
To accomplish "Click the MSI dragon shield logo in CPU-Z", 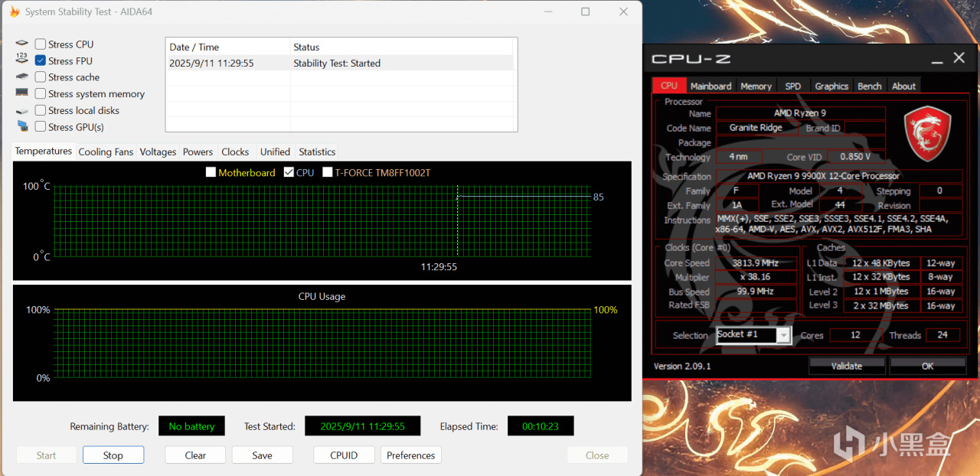I will [x=927, y=133].
